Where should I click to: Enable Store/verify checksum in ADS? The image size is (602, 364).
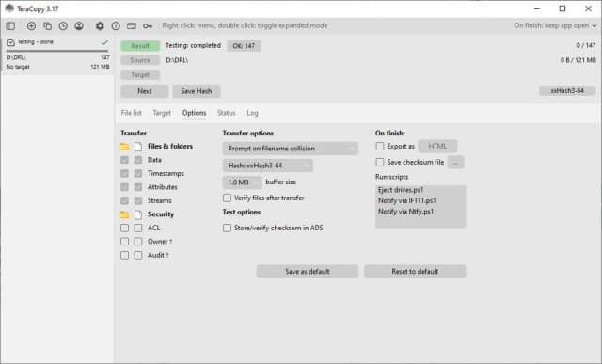point(227,228)
